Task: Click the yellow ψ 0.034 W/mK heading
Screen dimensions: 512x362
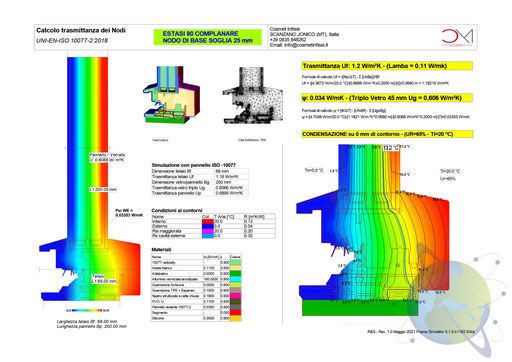Action: pyautogui.click(x=387, y=98)
